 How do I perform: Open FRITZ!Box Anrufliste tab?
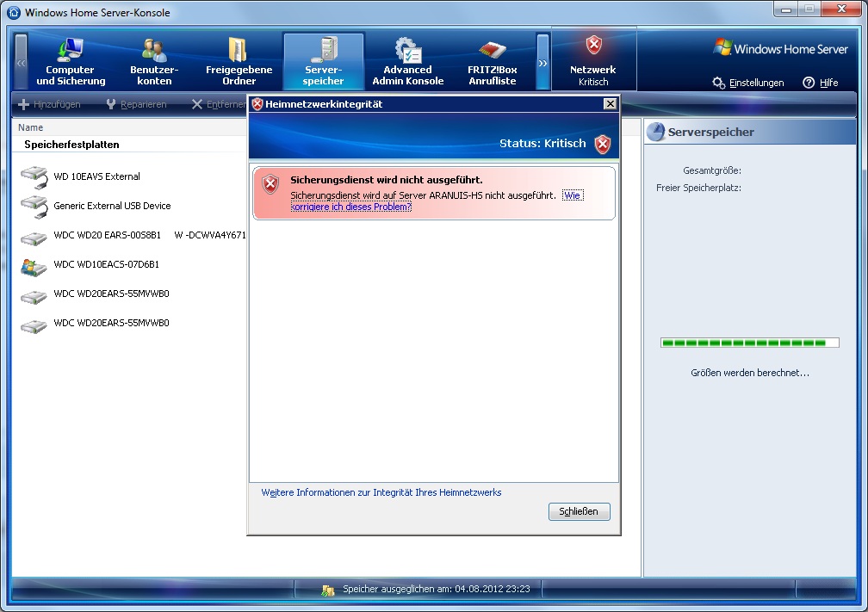pos(492,62)
